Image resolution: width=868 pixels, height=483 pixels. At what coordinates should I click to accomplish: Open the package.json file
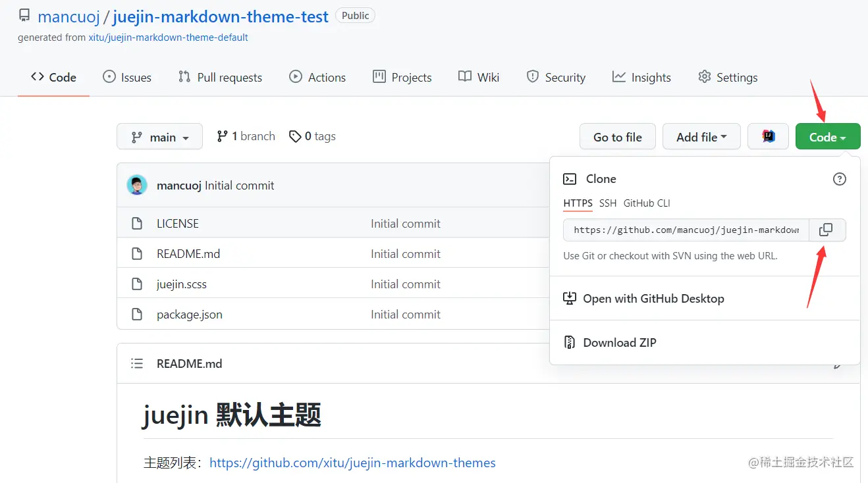point(190,315)
